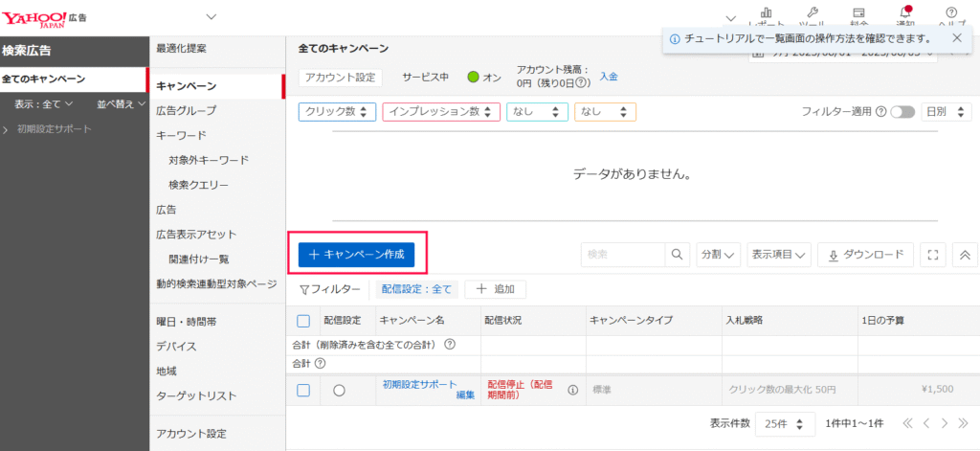Go to the previous results page
The image size is (980, 451).
click(x=926, y=423)
